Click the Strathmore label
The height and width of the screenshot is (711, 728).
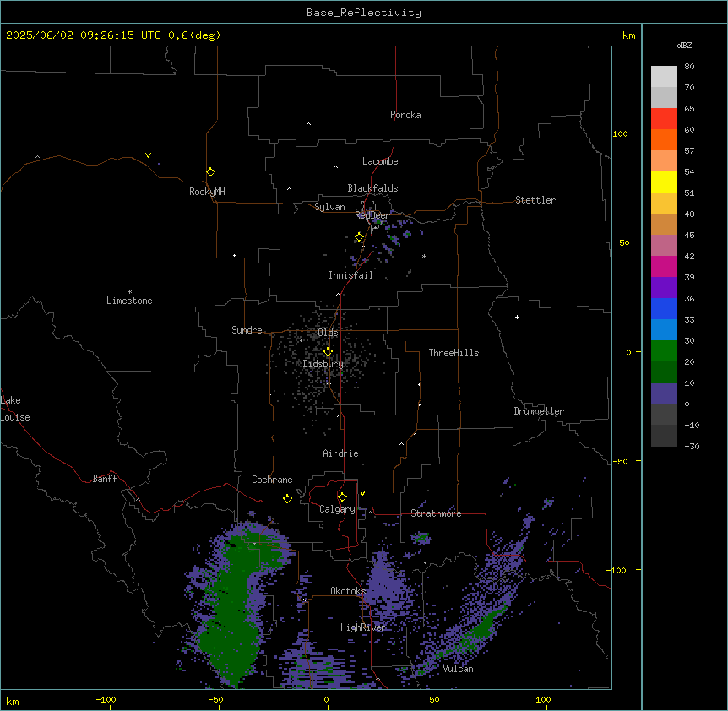coord(436,513)
